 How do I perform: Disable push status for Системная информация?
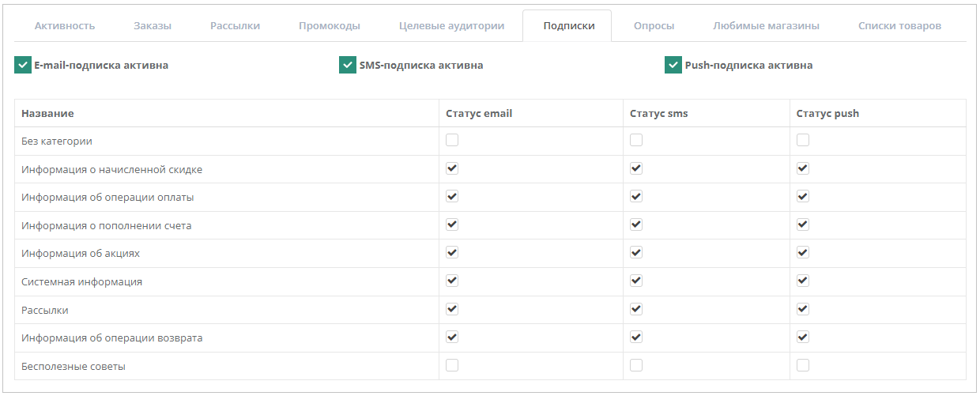click(x=803, y=281)
